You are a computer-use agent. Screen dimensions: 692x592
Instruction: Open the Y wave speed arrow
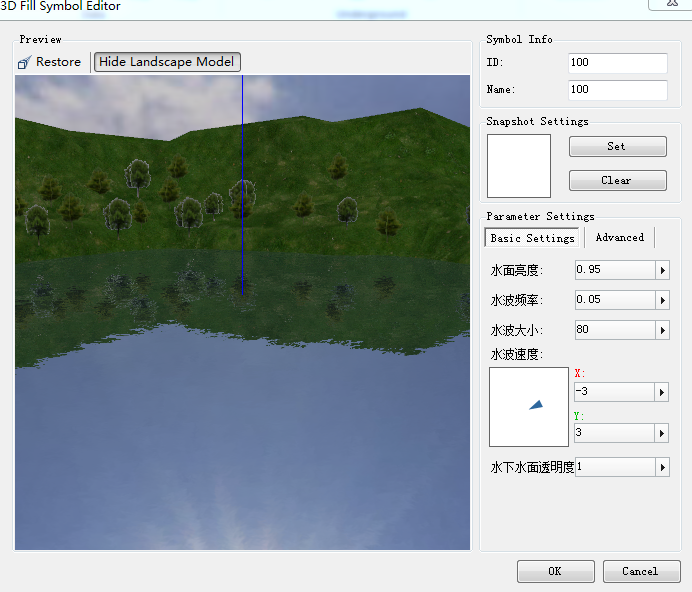[661, 433]
